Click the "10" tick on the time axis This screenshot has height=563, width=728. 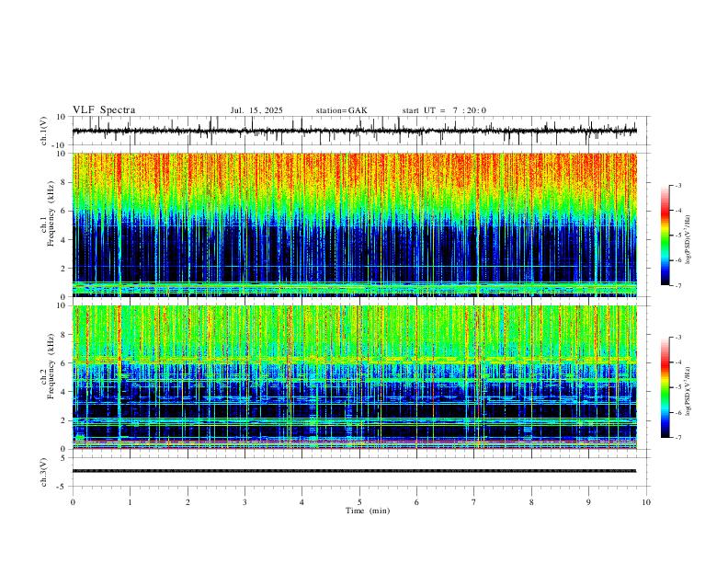(646, 502)
